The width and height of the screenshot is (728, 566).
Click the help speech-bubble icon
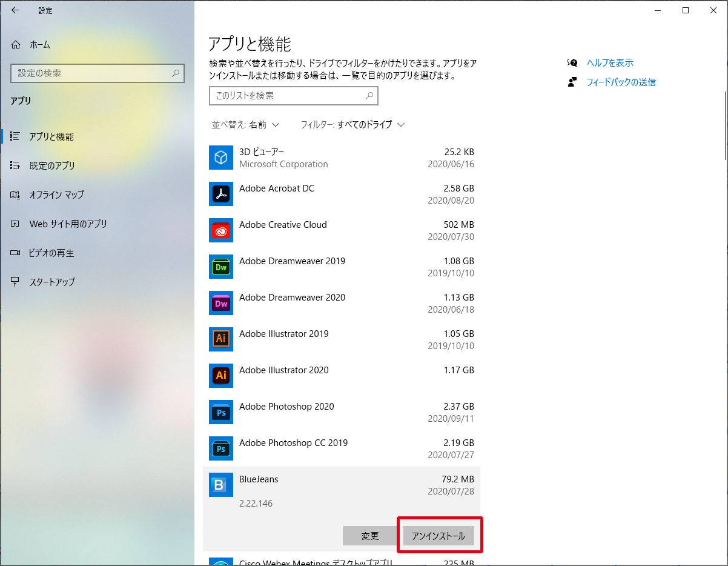[x=572, y=62]
